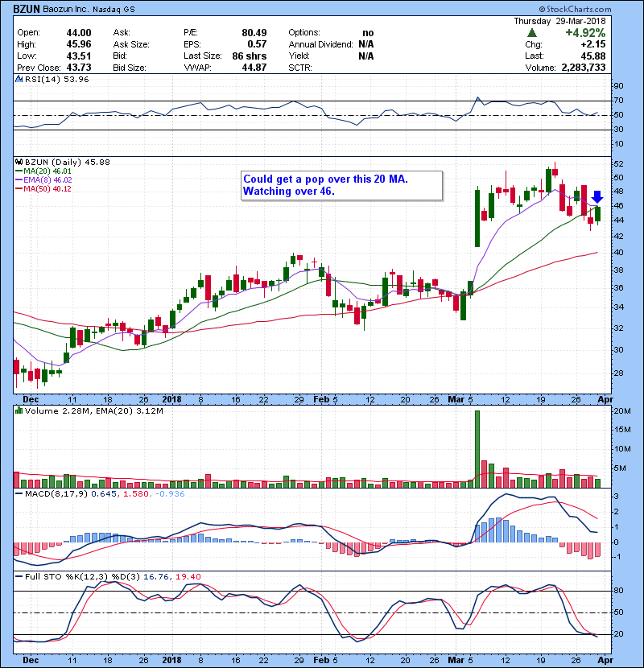This screenshot has width=644, height=668.
Task: Click the 90 label on RSI axis
Action: coord(618,85)
